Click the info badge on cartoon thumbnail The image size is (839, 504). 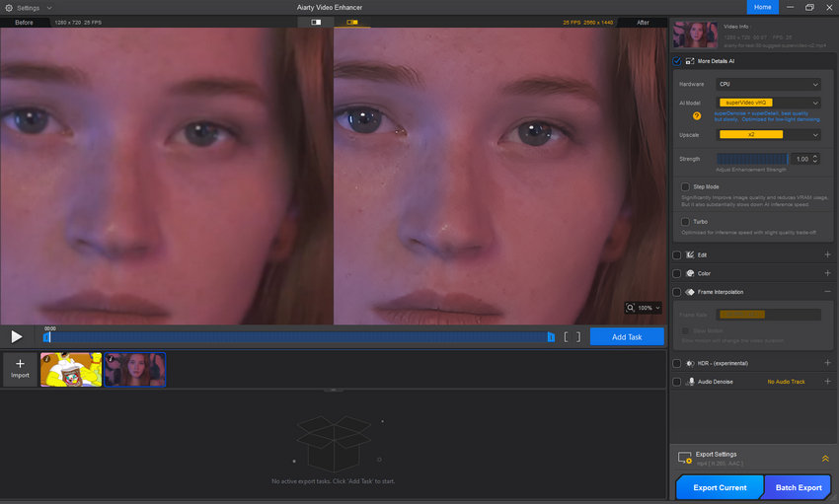(46, 359)
